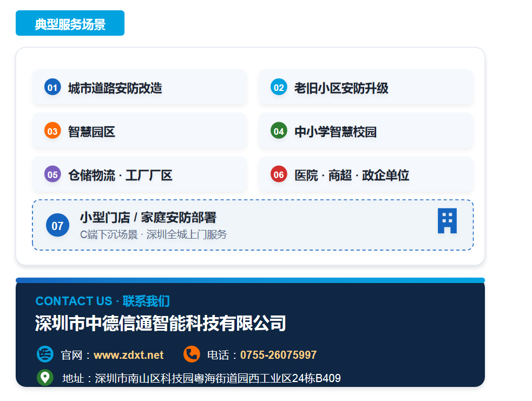The image size is (532, 401).
Task: Click the orange telephone icon
Action: point(192,354)
